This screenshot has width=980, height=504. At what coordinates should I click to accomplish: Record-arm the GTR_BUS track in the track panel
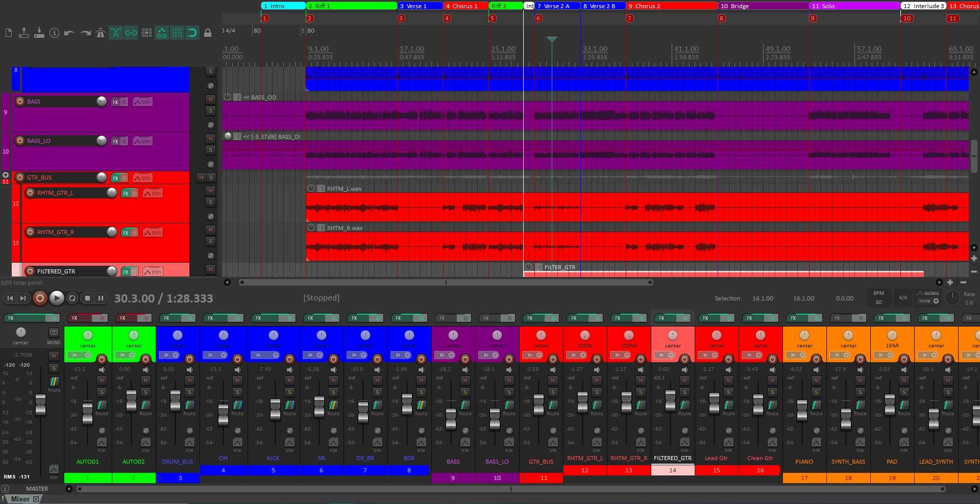pos(20,178)
